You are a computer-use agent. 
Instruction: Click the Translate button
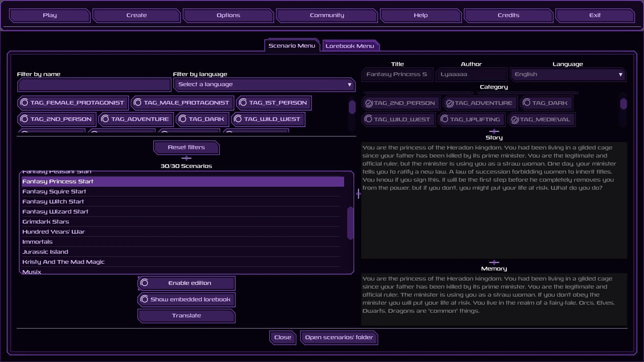pos(186,315)
